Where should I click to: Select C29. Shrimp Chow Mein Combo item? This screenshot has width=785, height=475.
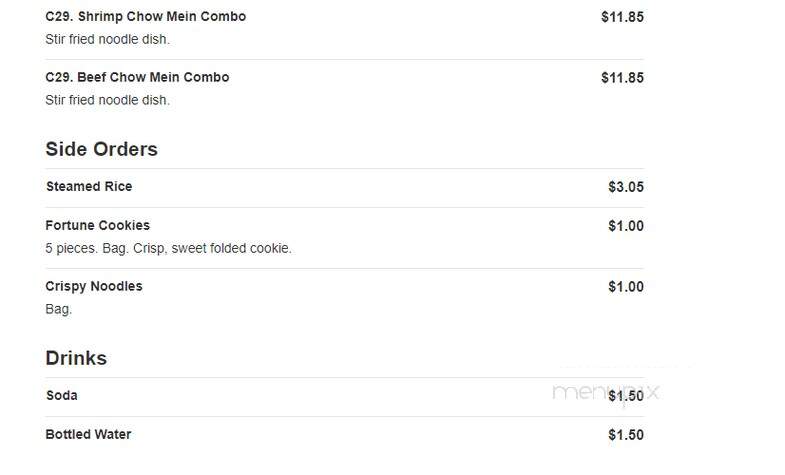[x=146, y=17]
